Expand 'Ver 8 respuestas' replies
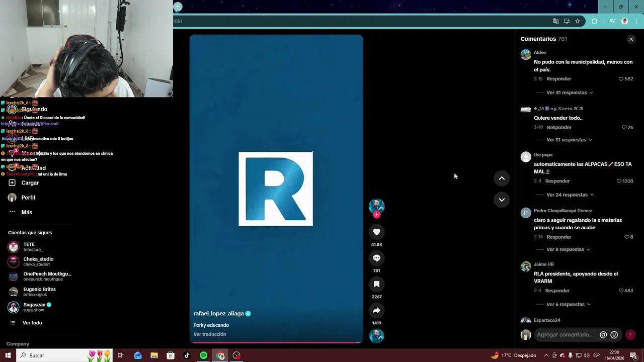 pos(568,249)
